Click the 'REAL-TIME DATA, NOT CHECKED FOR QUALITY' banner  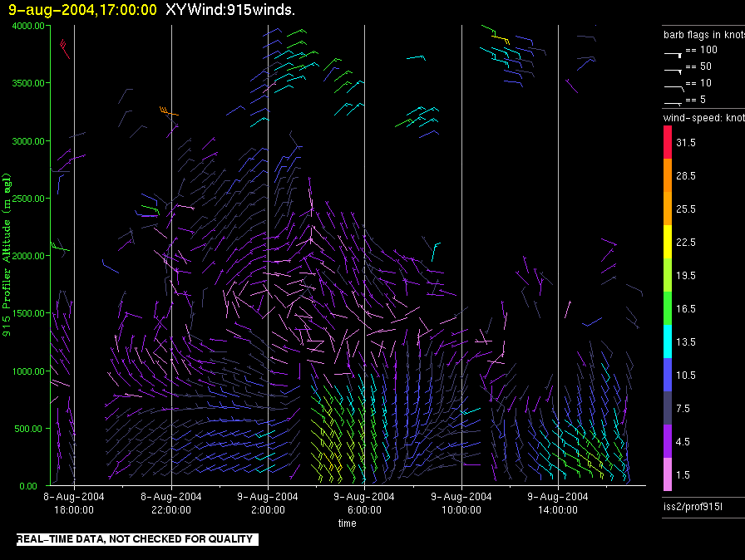click(x=137, y=539)
